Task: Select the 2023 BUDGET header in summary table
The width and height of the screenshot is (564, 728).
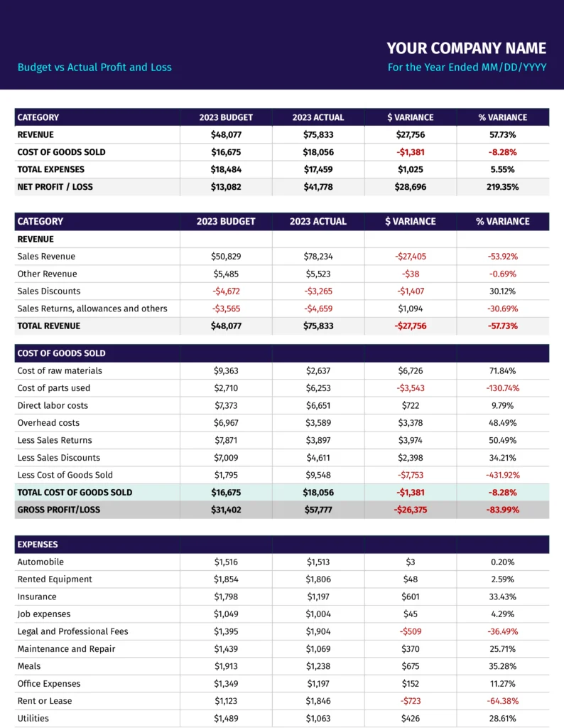Action: [226, 117]
